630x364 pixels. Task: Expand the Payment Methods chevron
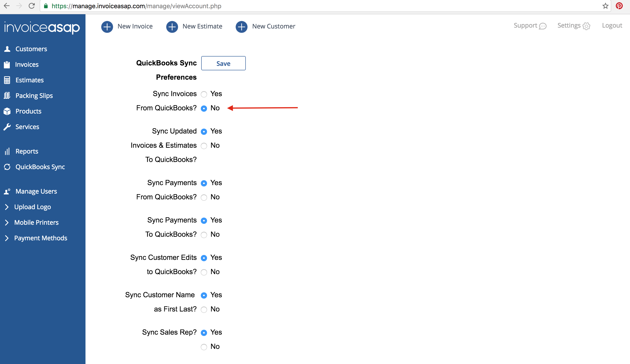(x=7, y=238)
